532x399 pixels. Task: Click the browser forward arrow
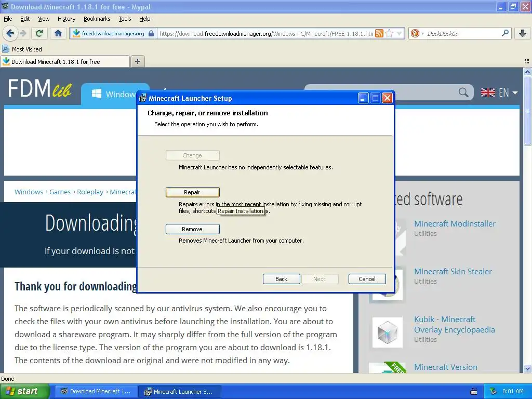point(23,33)
